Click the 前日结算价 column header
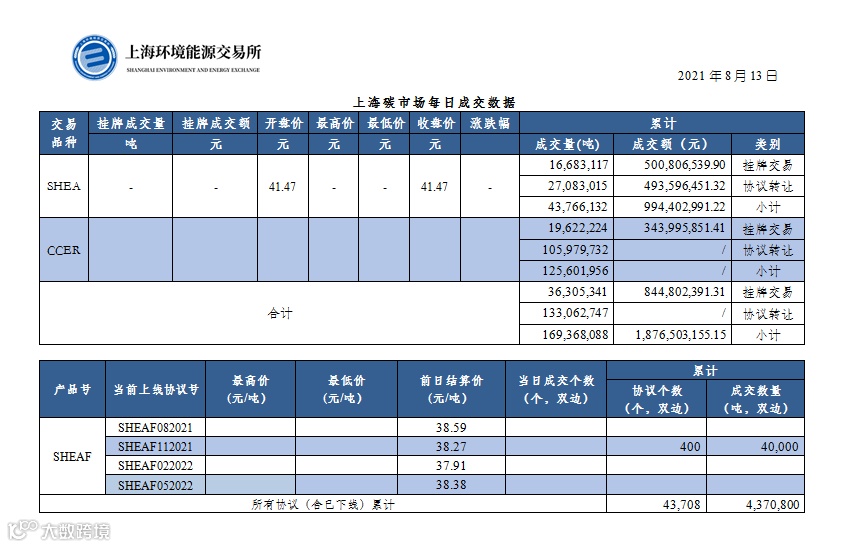 (451, 389)
